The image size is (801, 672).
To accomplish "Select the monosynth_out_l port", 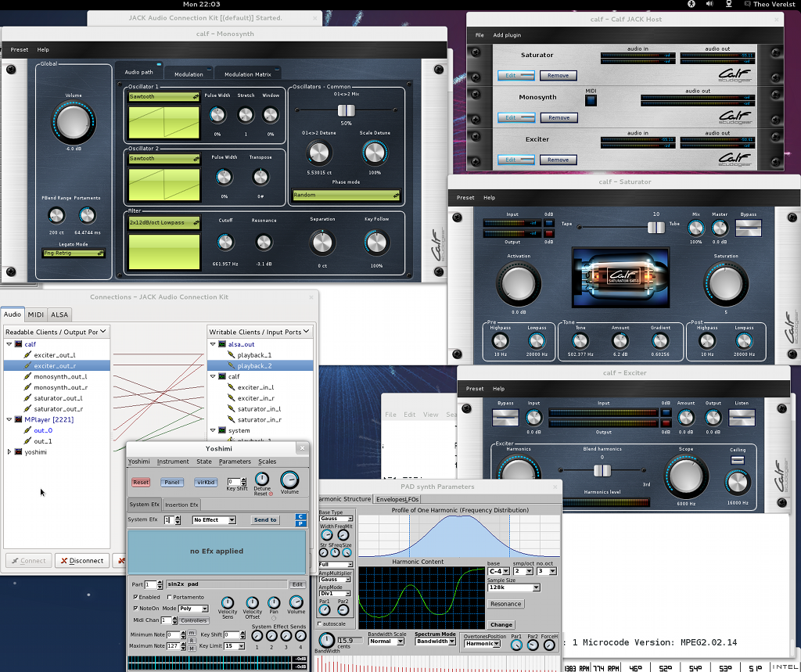I will tap(59, 376).
